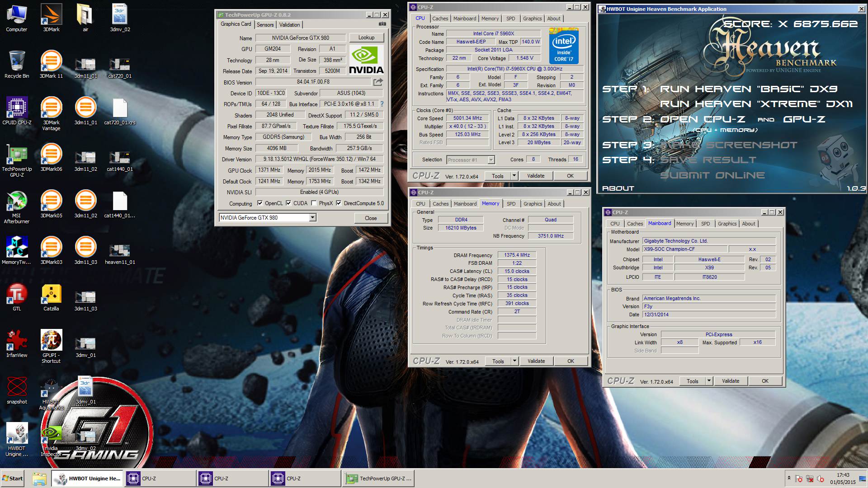Expand the GPU selection dropdown in GPU-Z

pos(312,218)
